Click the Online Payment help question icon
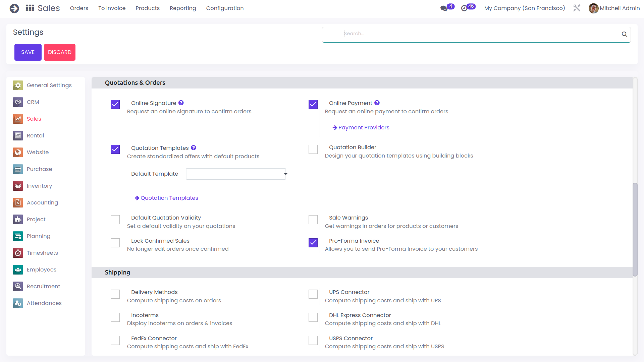The image size is (644, 362). coord(377,103)
